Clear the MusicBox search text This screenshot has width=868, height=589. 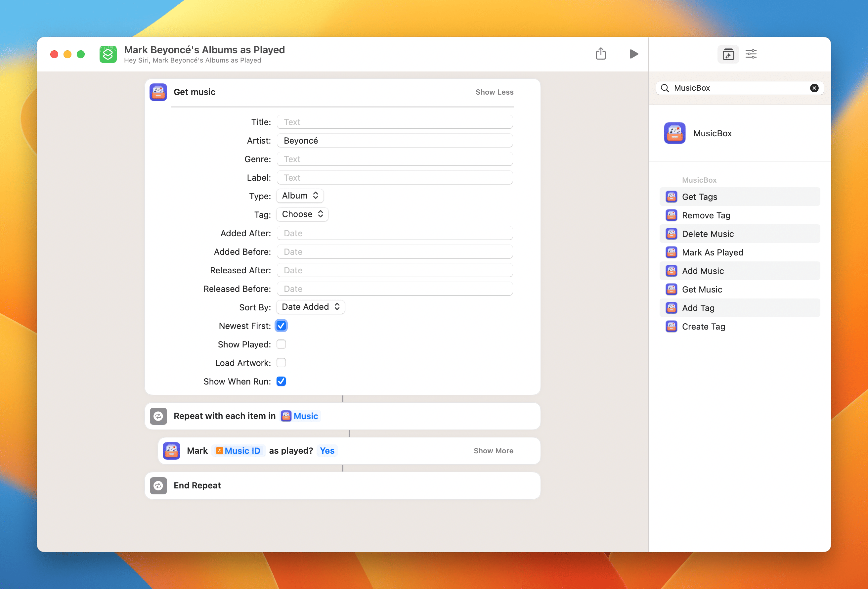point(814,88)
